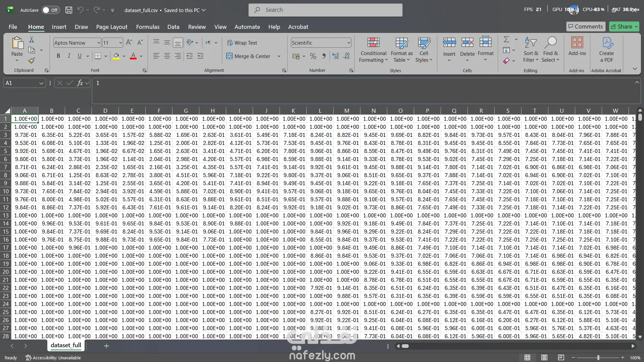Expand the Merge & Center dropdown arrow
Screen dimensions: 644x362
tap(279, 56)
